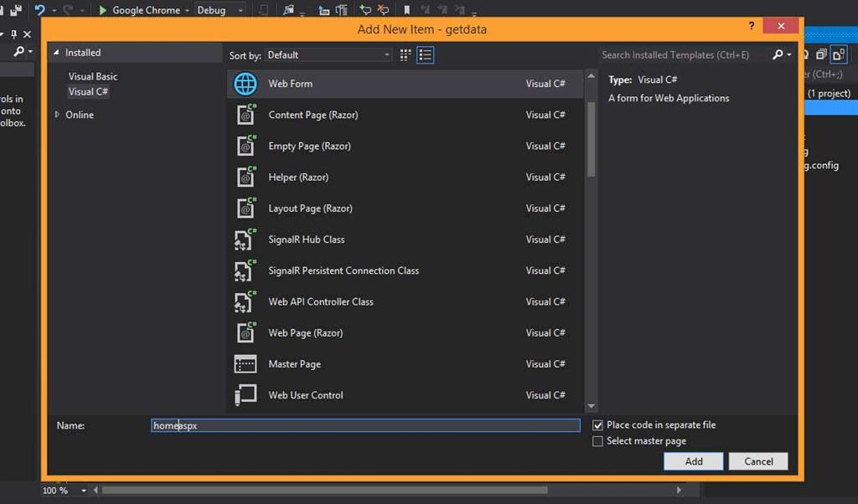Click the Add button

[x=693, y=461]
